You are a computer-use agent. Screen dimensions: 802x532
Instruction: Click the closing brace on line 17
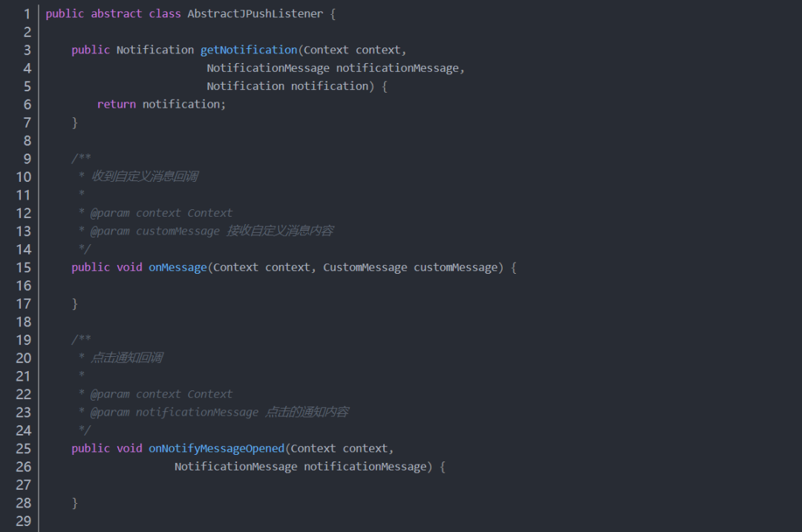[75, 304]
